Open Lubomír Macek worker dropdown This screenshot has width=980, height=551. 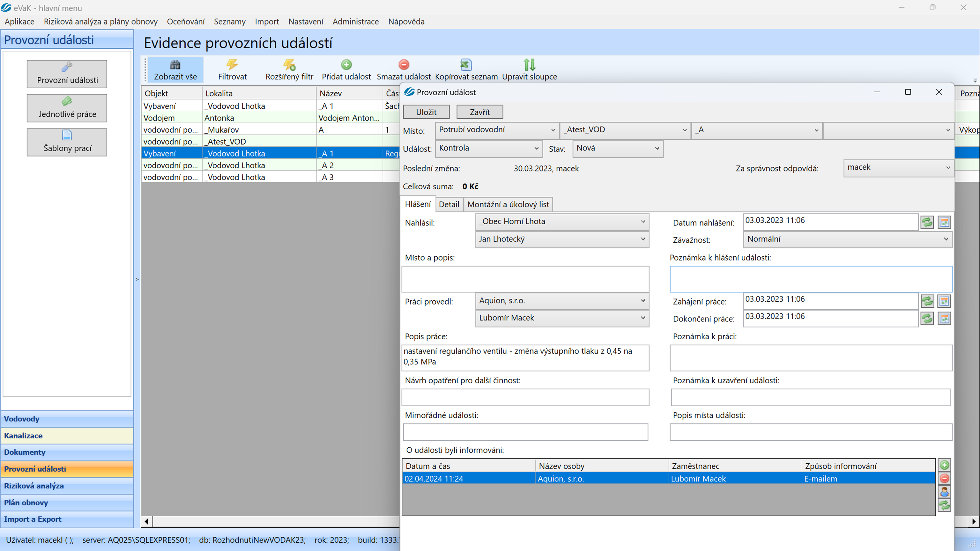coord(562,318)
